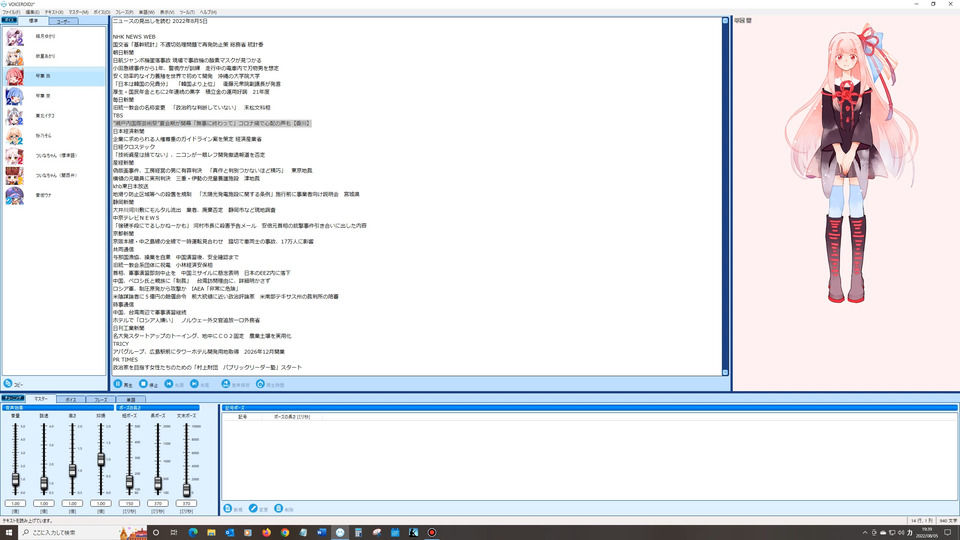The image size is (960, 540).
Task: Click the 音量 value input field
Action: point(15,503)
